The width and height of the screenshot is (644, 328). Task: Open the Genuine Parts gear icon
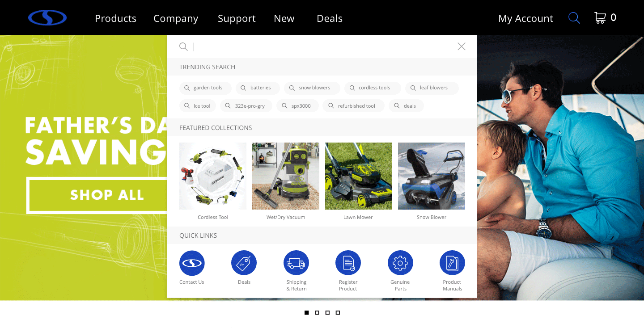tap(400, 263)
